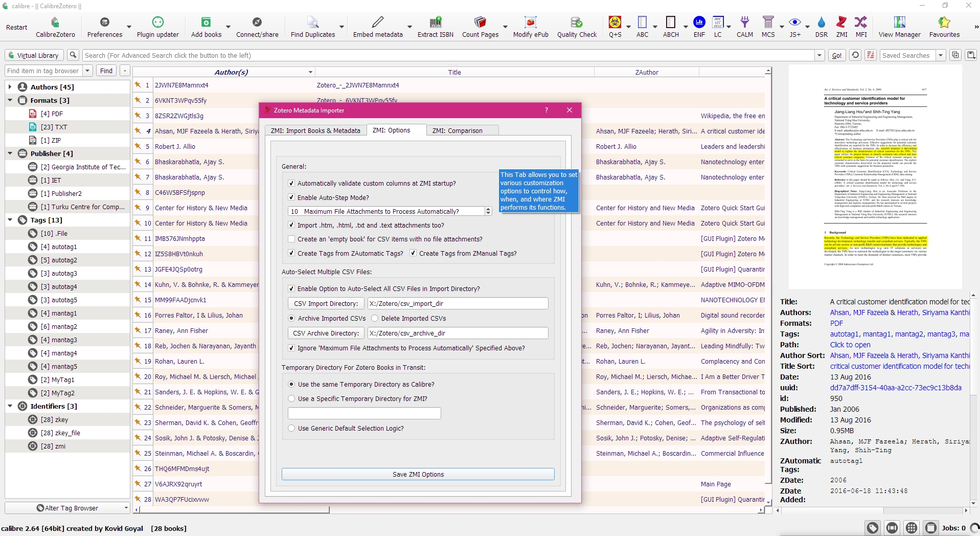Sort by the ZAuthor column header
Viewport: 980px width, 536px height.
647,72
